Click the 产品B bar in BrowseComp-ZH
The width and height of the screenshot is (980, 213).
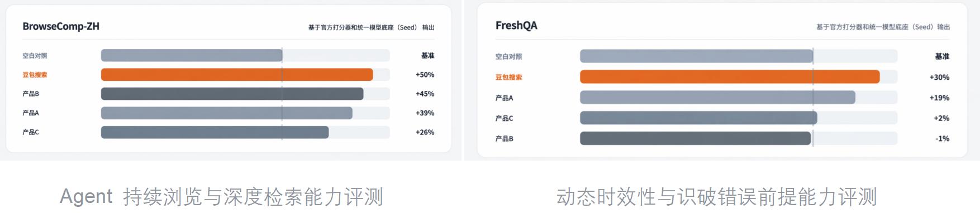click(232, 94)
